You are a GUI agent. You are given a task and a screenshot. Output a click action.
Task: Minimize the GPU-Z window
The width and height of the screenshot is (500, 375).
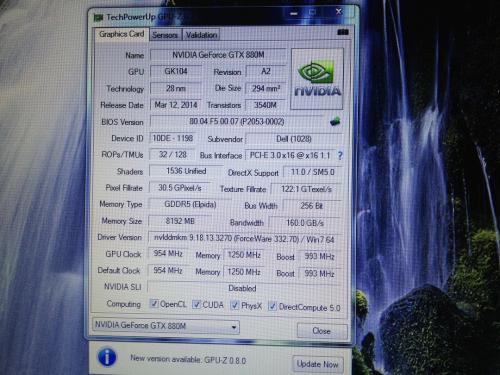click(x=294, y=14)
